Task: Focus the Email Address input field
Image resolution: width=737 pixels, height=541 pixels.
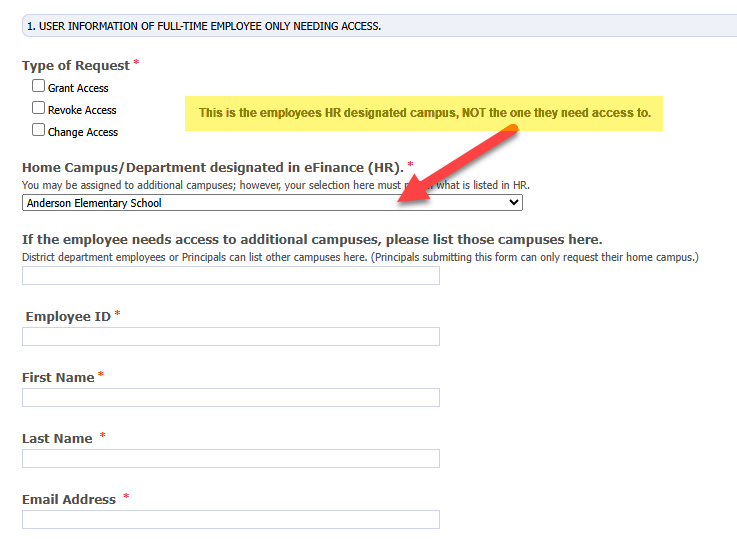Action: tap(231, 520)
